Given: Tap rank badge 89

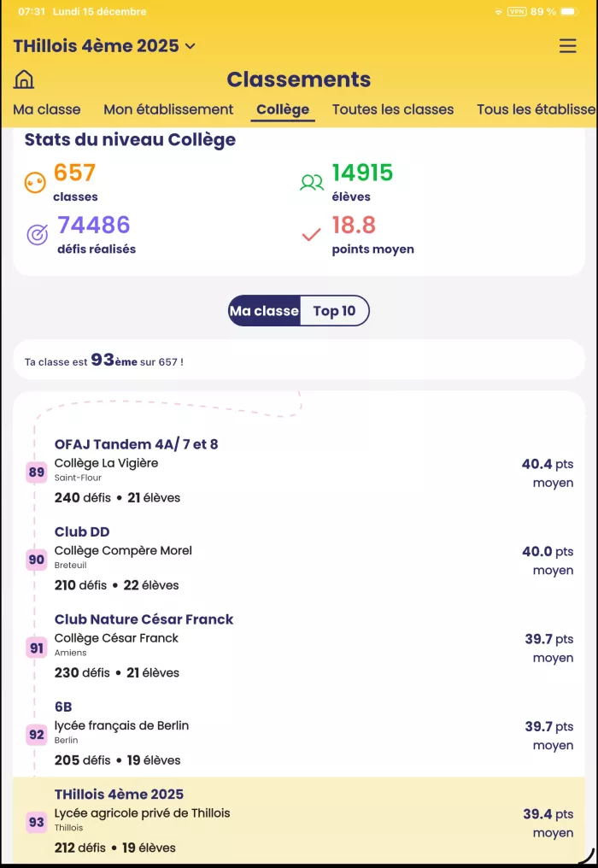Looking at the screenshot, I should [37, 472].
